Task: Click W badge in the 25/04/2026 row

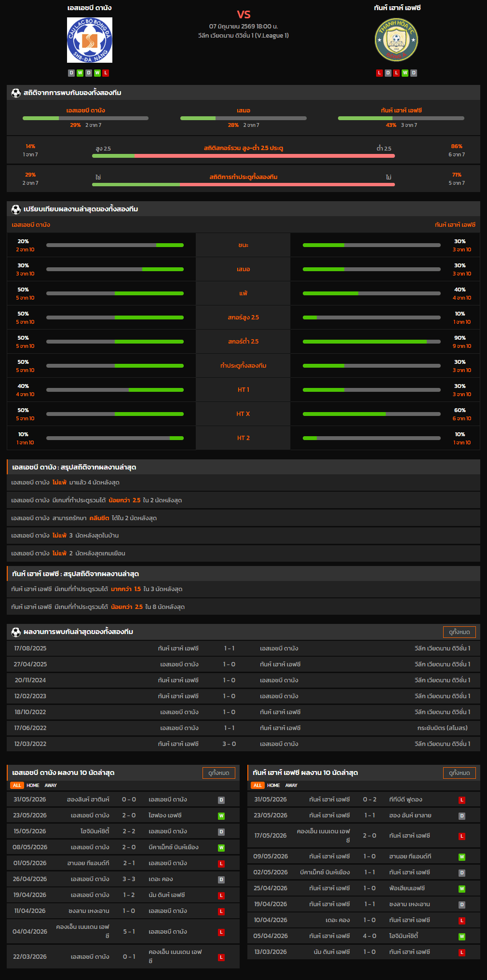Action: (462, 889)
